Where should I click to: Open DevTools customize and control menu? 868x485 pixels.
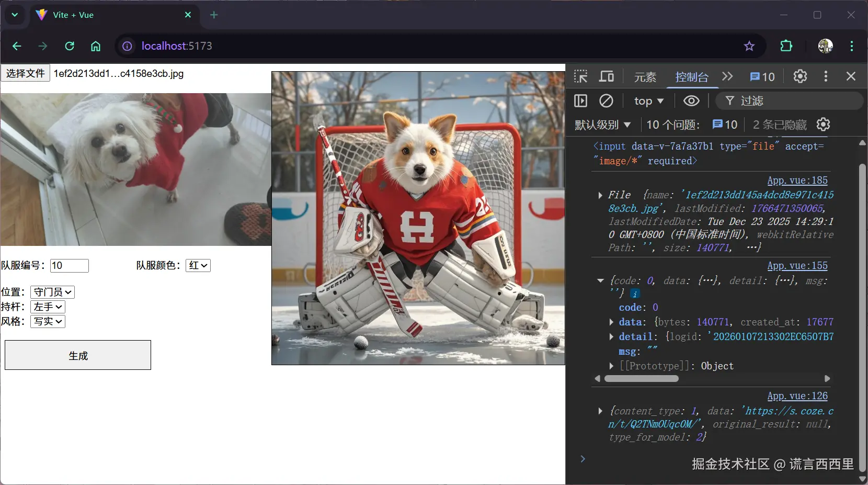[x=826, y=76]
